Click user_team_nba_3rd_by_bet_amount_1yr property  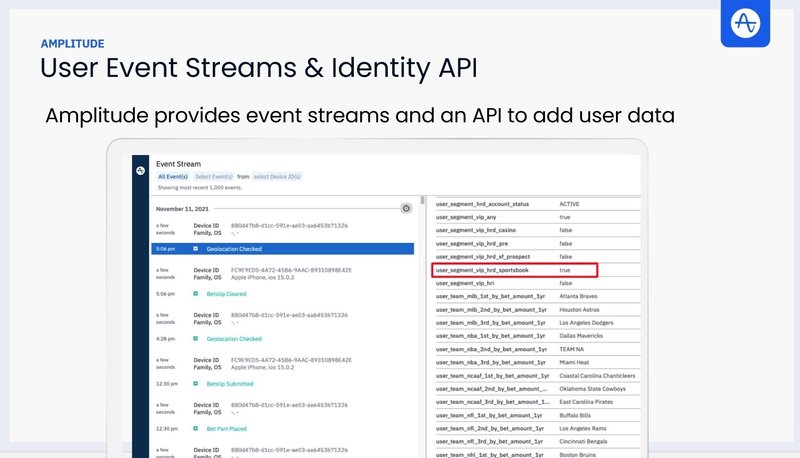click(x=491, y=363)
